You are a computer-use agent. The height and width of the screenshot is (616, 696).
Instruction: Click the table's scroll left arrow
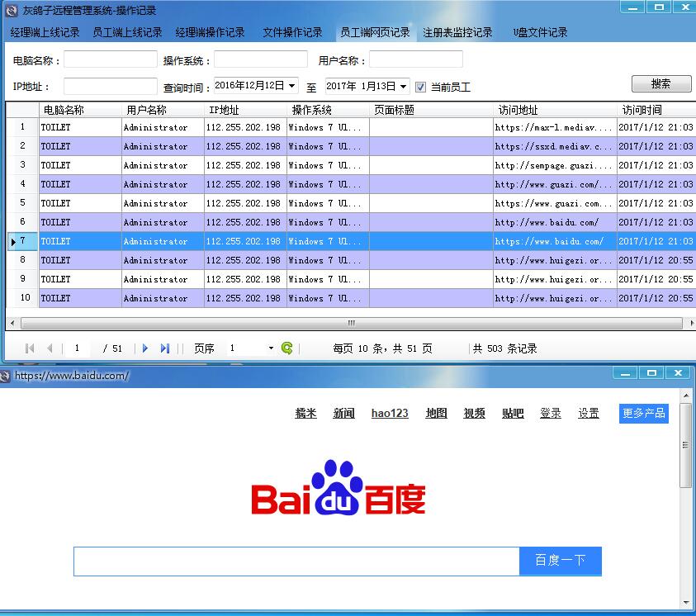pos(12,323)
